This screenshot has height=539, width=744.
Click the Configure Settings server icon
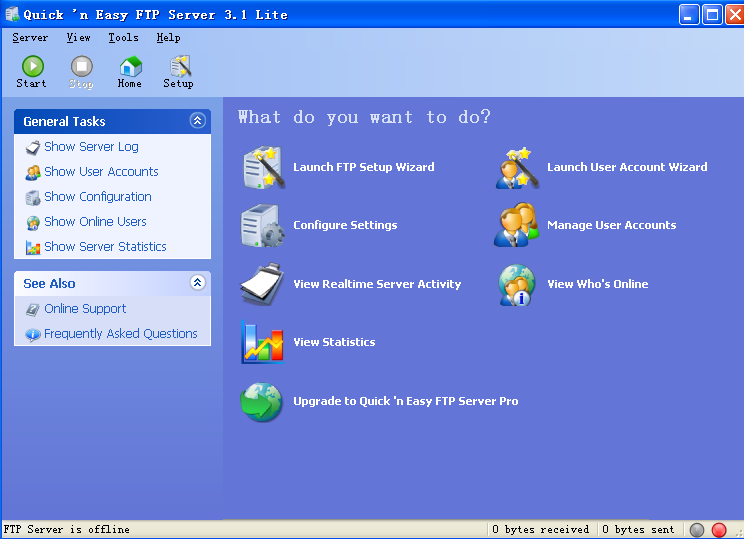[262, 226]
